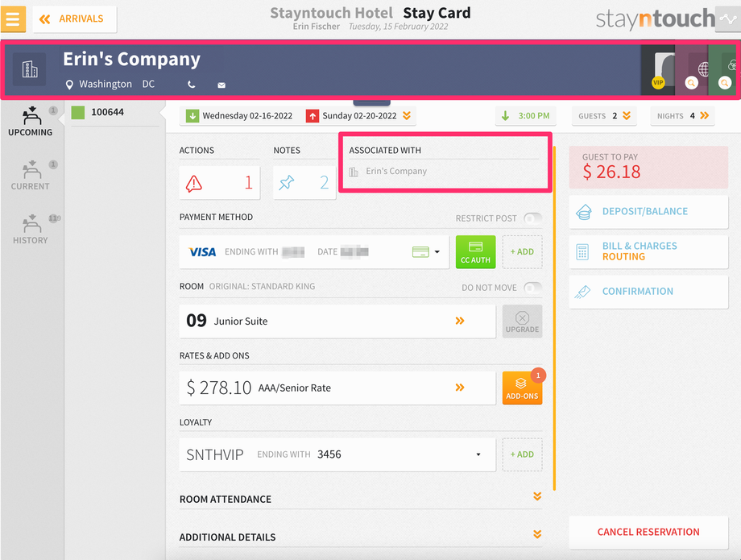Click the Guest To Pay balance
Screen dimensions: 741x560
(648, 168)
